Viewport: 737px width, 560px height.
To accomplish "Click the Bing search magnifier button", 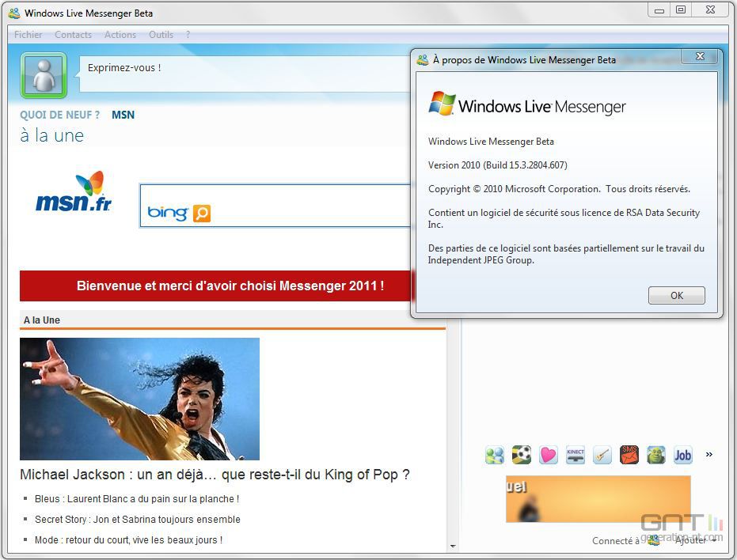I will (x=202, y=214).
